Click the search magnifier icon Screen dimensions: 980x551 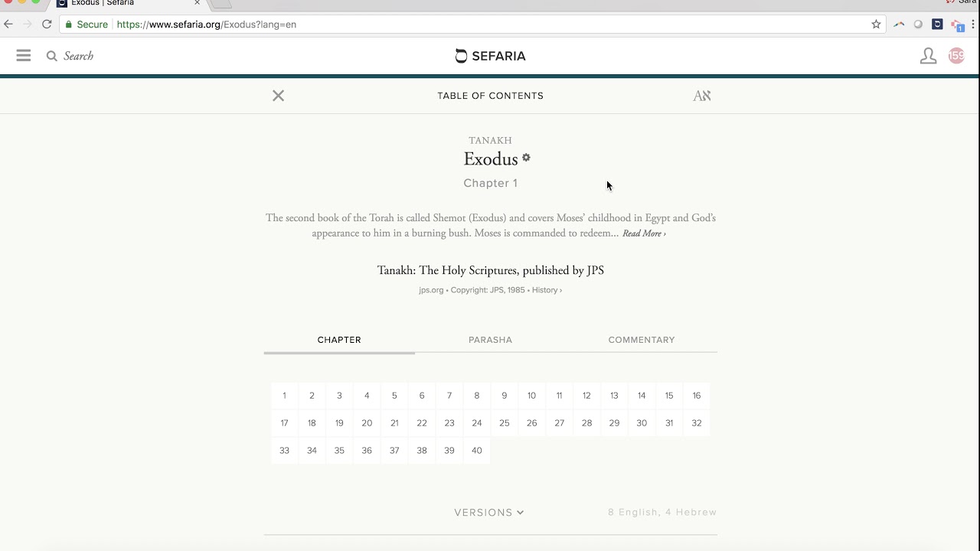click(x=52, y=56)
